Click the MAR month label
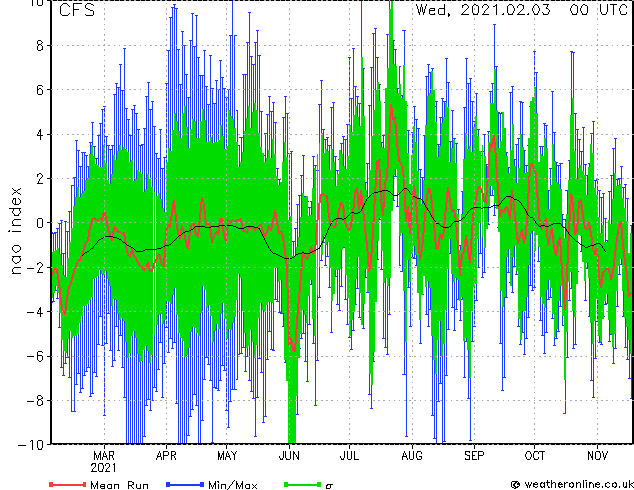This screenshot has height=490, width=634. click(104, 456)
